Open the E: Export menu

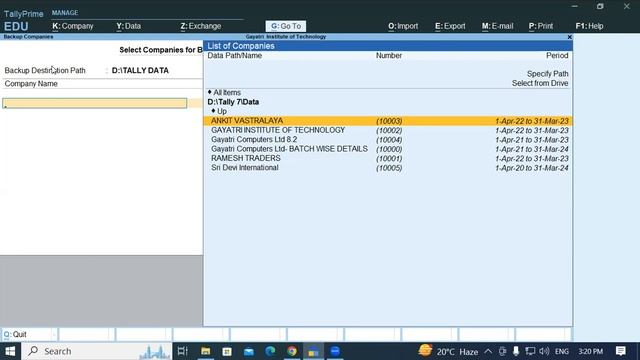[450, 26]
